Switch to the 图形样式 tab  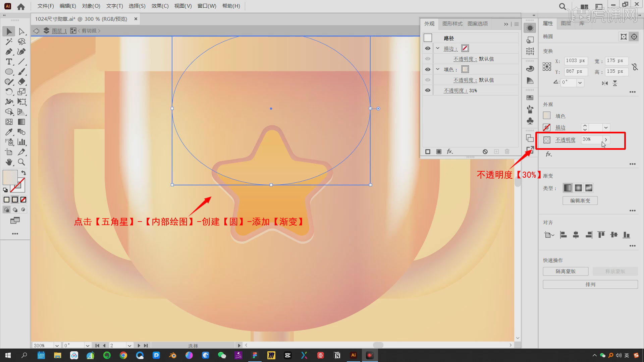point(452,24)
